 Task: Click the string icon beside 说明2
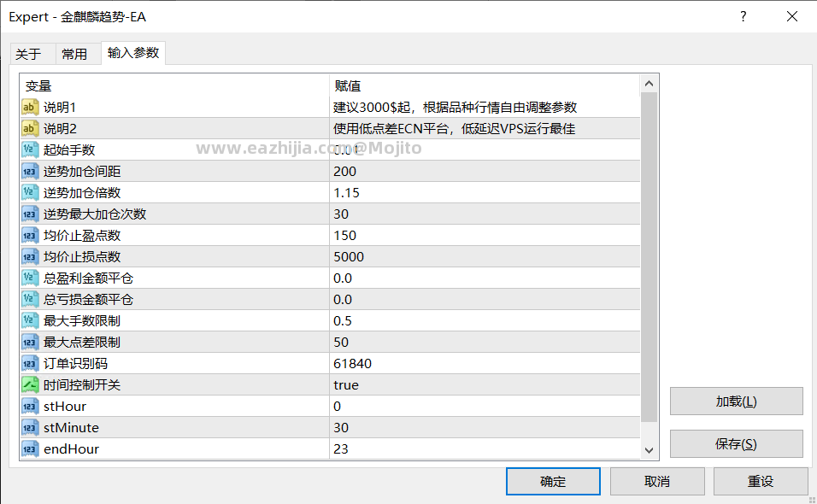tap(30, 129)
